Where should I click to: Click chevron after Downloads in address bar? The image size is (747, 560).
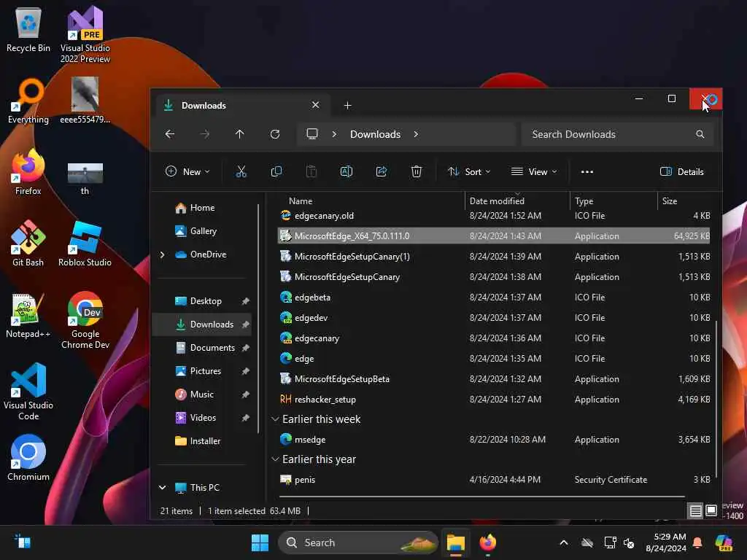(x=416, y=134)
